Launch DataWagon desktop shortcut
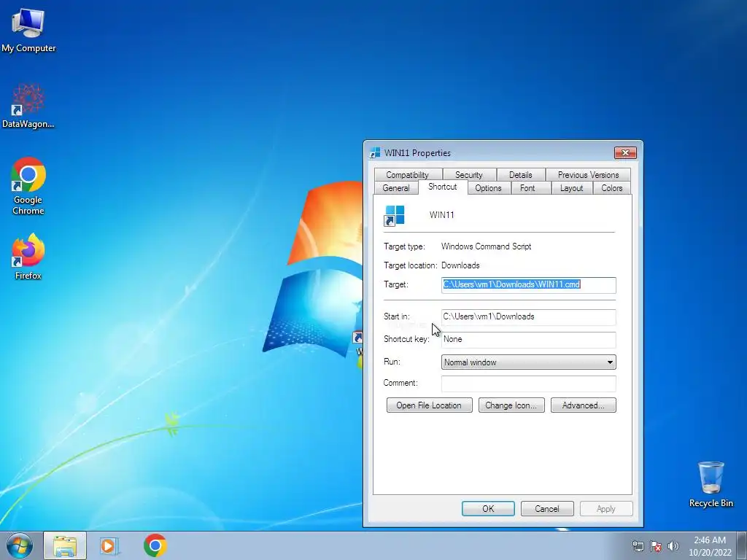Viewport: 747px width, 560px height. 28,106
